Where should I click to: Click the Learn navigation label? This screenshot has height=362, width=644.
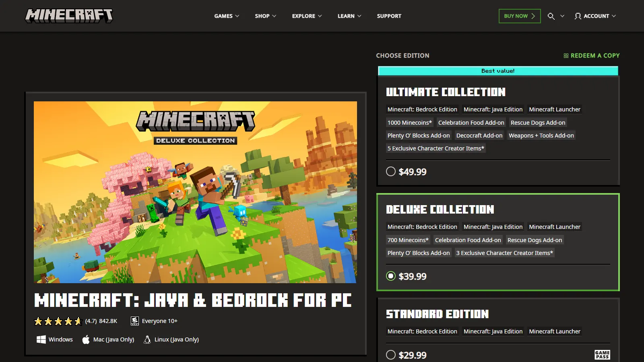pos(346,16)
